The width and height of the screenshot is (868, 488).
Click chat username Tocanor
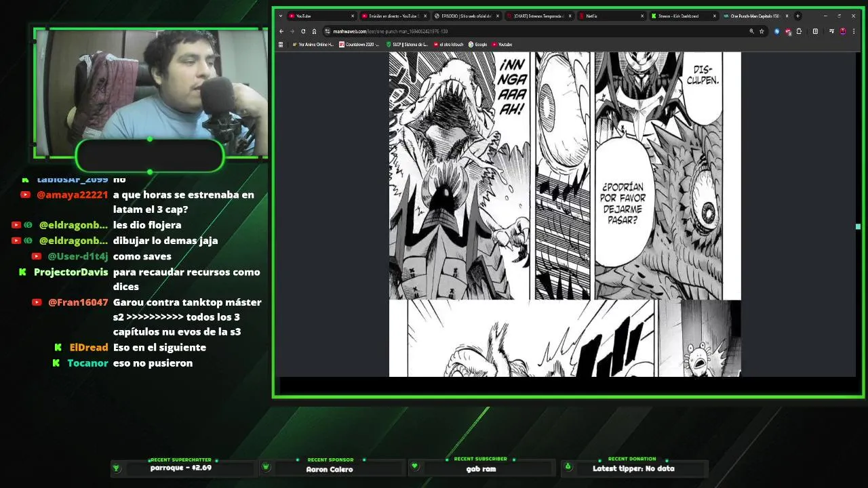tap(87, 363)
